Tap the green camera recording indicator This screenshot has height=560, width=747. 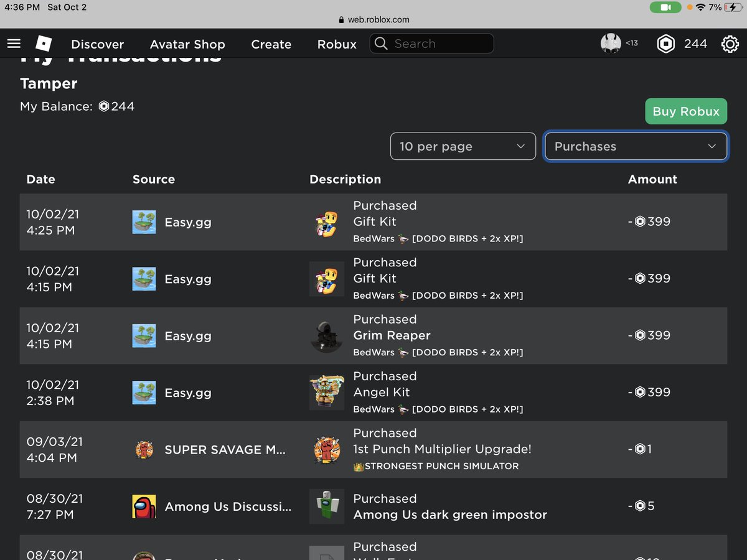click(x=665, y=7)
